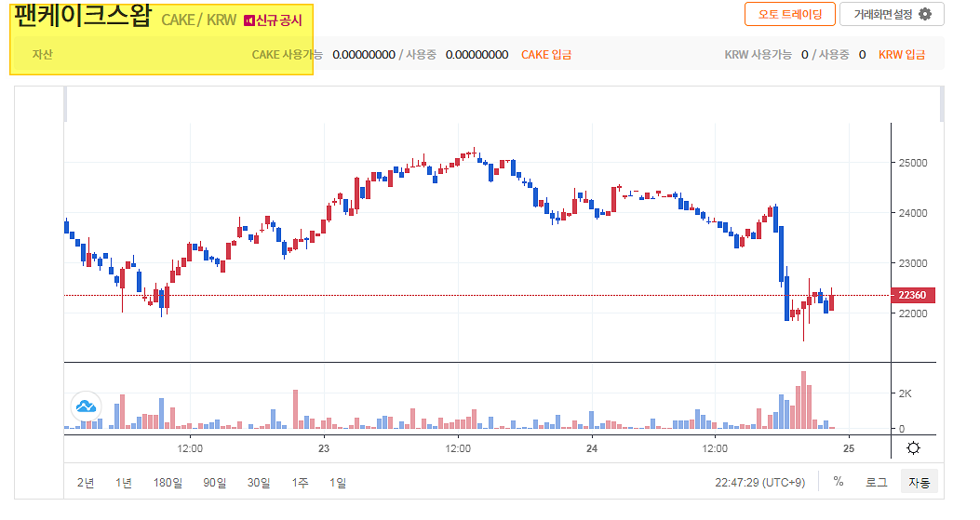Click the CAKE / KRW pair label
This screenshot has width=980, height=520.
(x=199, y=20)
